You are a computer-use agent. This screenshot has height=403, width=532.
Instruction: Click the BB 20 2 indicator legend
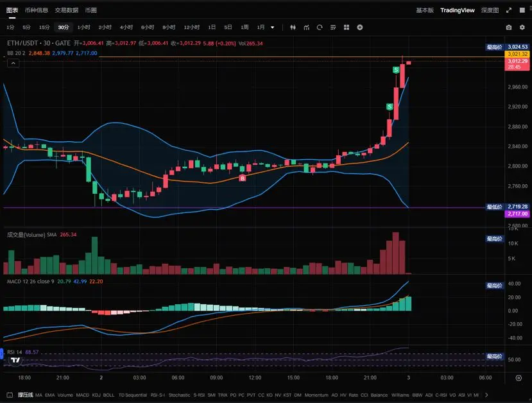[16, 53]
